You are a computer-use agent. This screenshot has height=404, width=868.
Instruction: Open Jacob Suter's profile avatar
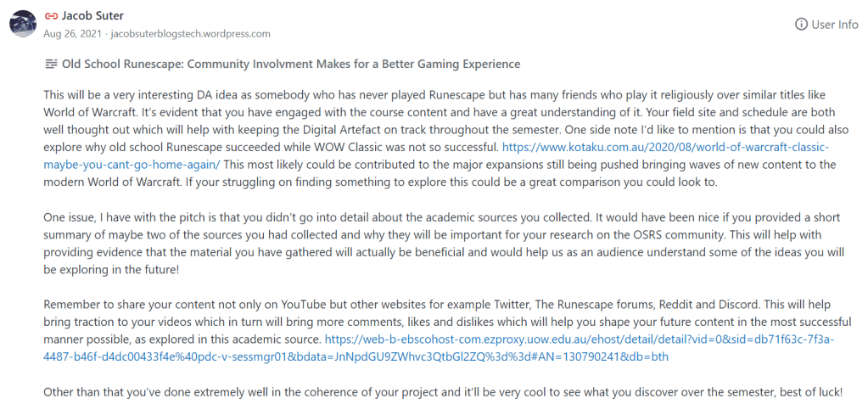(x=22, y=24)
